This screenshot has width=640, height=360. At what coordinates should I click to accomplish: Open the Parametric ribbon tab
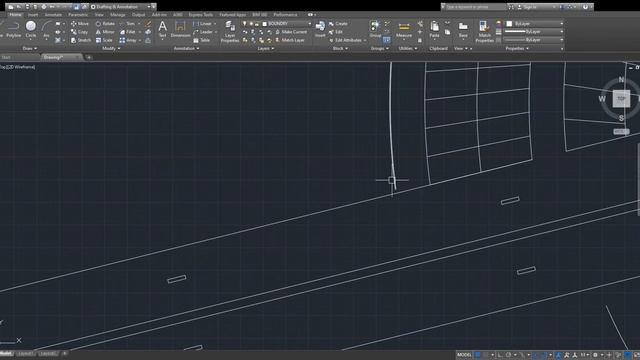[78, 15]
